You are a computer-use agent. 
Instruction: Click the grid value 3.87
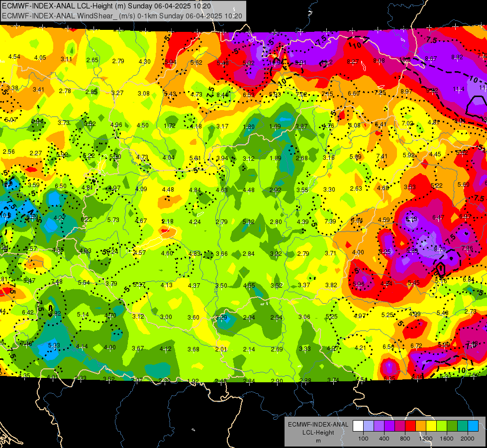coord(301,126)
